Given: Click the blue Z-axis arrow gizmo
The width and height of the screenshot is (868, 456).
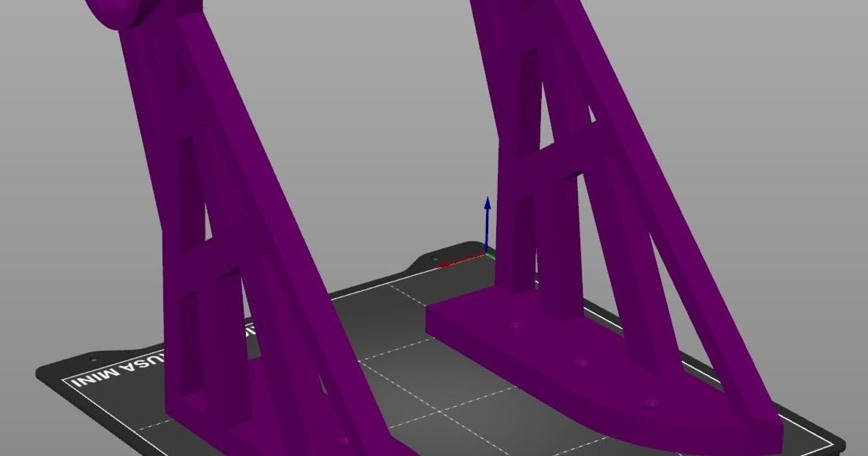Looking at the screenshot, I should (486, 217).
